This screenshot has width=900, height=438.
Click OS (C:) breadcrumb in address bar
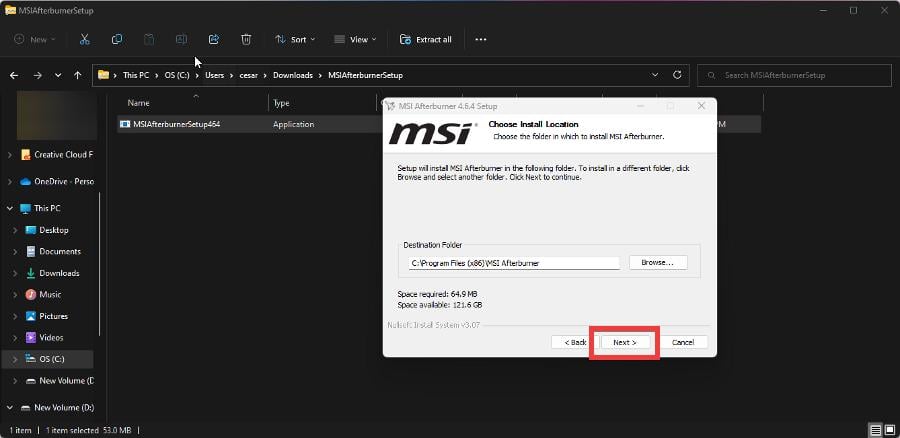[x=177, y=75]
